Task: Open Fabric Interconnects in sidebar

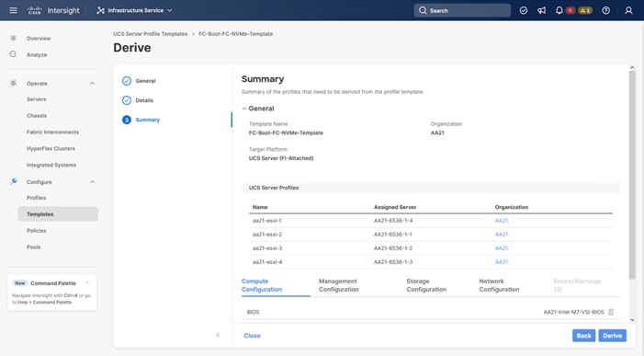Action: click(x=52, y=132)
